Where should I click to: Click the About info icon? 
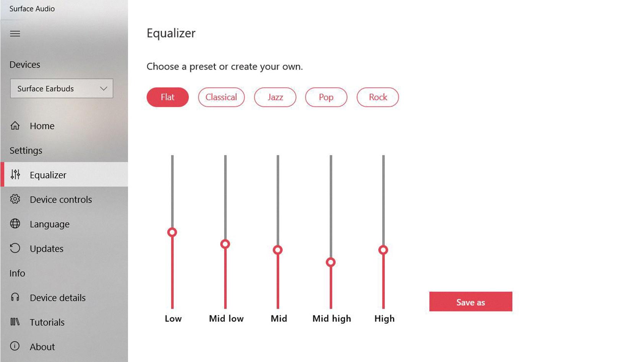(x=15, y=346)
